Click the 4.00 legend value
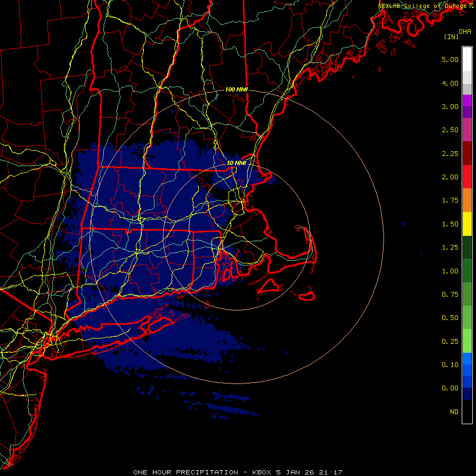Screen dimensions: 476x476 [x=450, y=83]
